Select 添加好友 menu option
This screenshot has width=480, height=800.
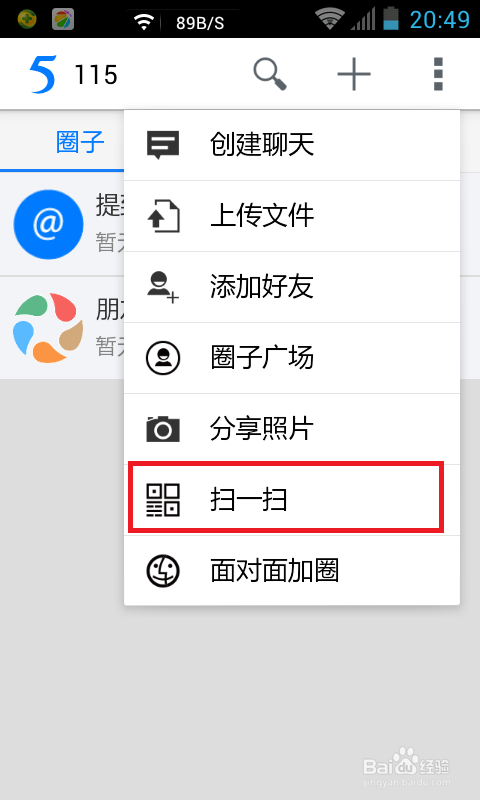click(292, 287)
